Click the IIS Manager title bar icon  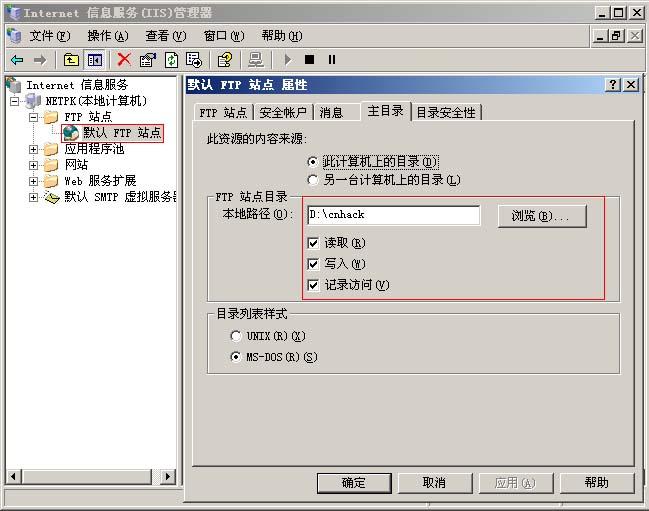(x=14, y=13)
